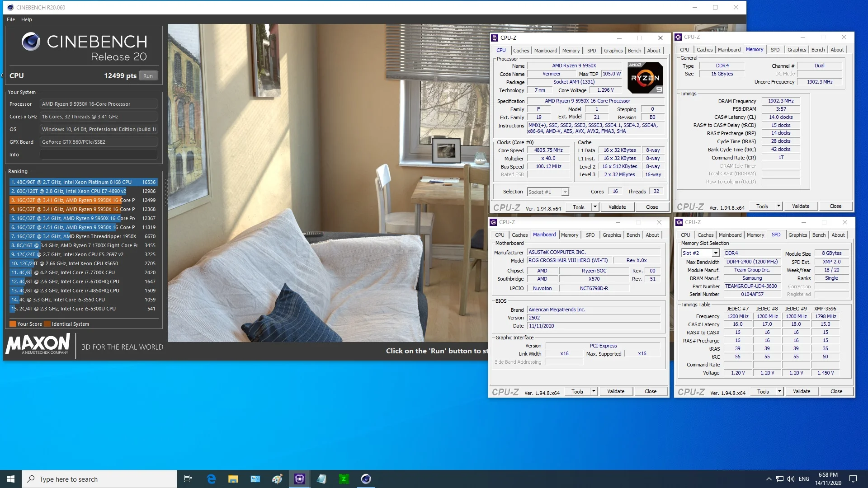
Task: Expand Tools dropdown arrow in Mainboard tab window
Action: tap(594, 391)
